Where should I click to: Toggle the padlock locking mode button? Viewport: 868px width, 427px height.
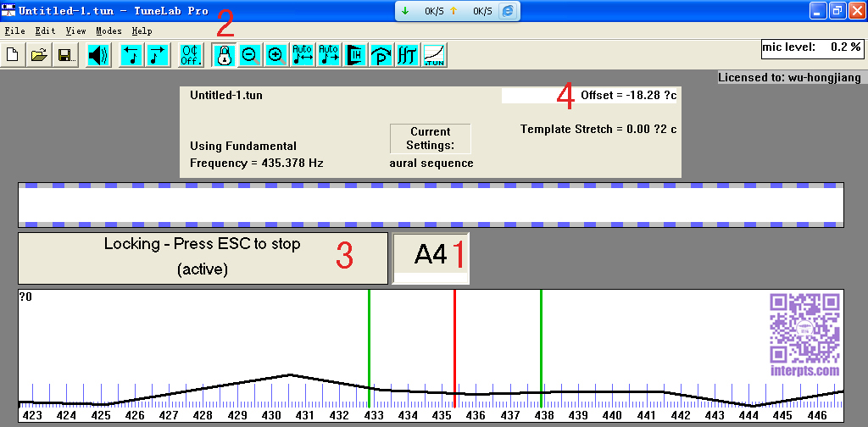[x=225, y=56]
